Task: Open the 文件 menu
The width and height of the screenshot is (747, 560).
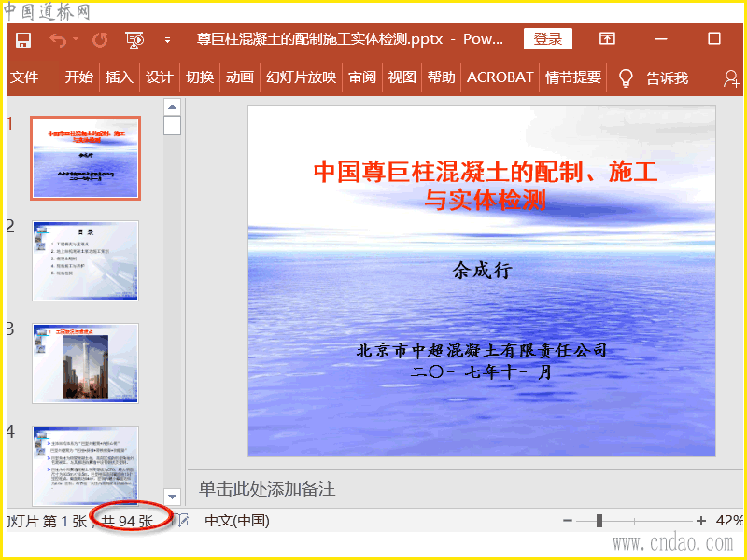Action: [x=24, y=77]
